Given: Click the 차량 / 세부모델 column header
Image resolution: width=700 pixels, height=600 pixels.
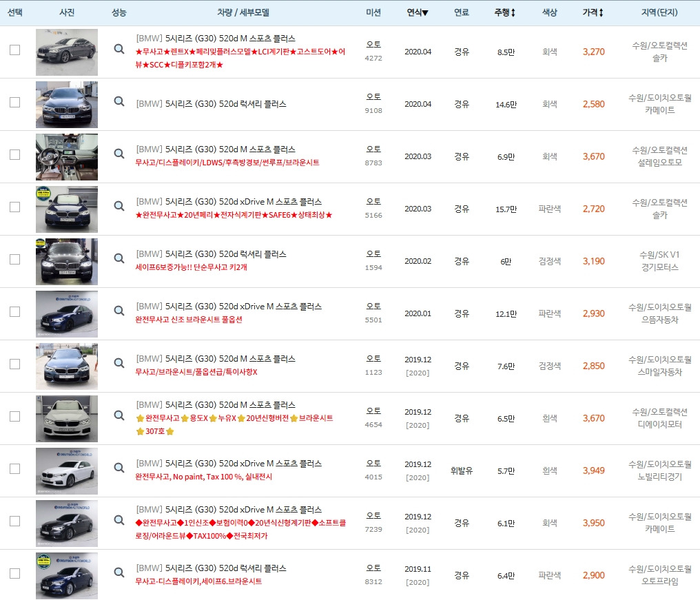Looking at the screenshot, I should pos(243,12).
